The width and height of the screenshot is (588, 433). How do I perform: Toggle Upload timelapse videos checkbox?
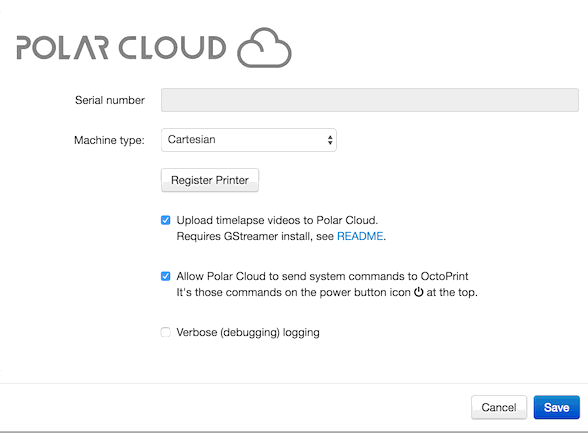(165, 220)
